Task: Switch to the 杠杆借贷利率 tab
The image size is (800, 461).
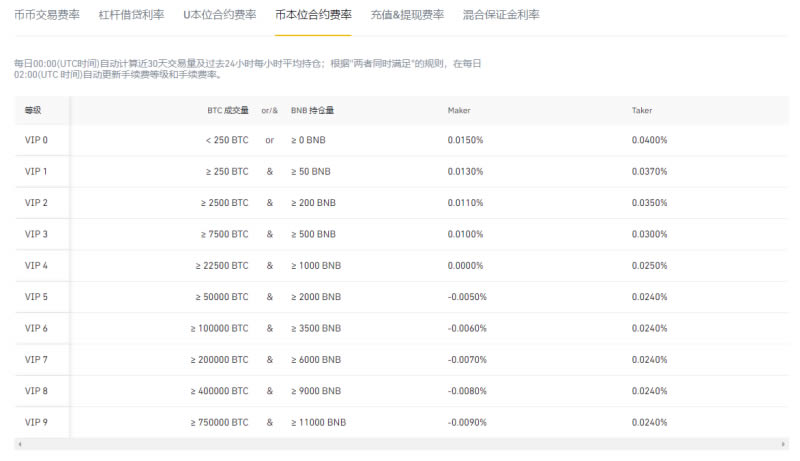Action: tap(131, 16)
